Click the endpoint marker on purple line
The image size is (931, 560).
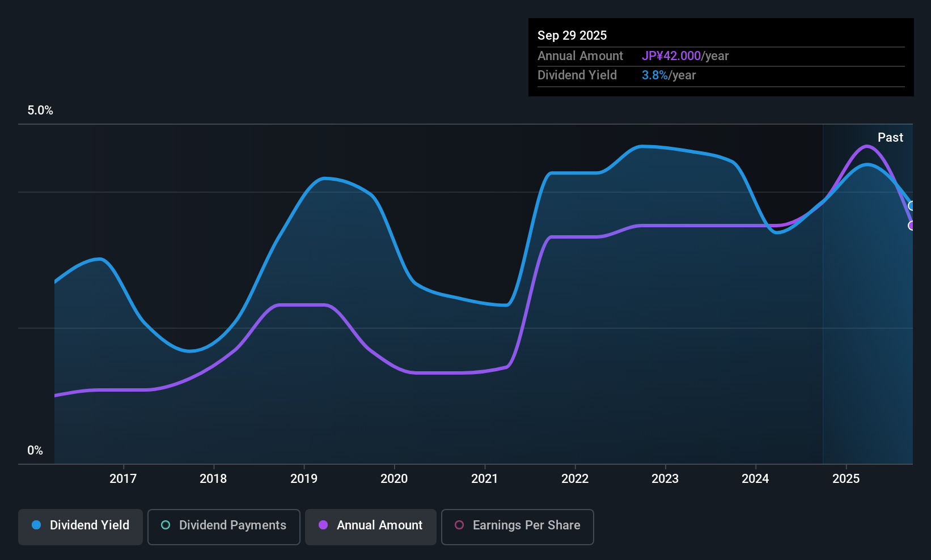[911, 226]
